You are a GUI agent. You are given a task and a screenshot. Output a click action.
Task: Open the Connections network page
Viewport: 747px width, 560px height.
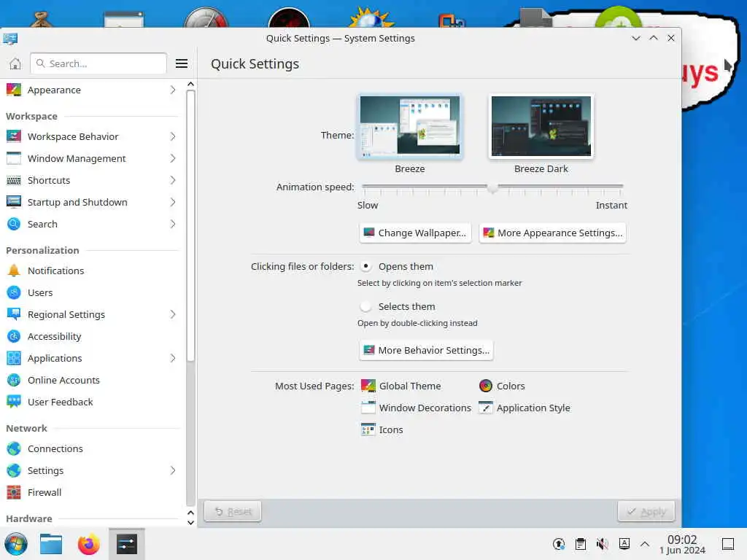[92, 448]
